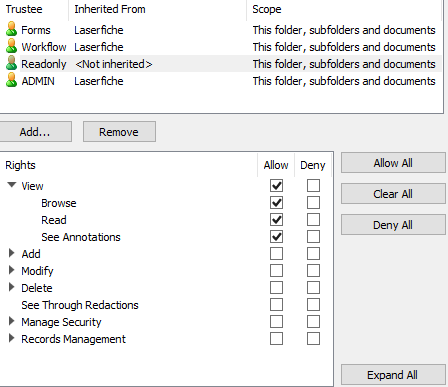Check Deny for See Through Redactions
Screen dimensions: 448x387
pos(313,305)
